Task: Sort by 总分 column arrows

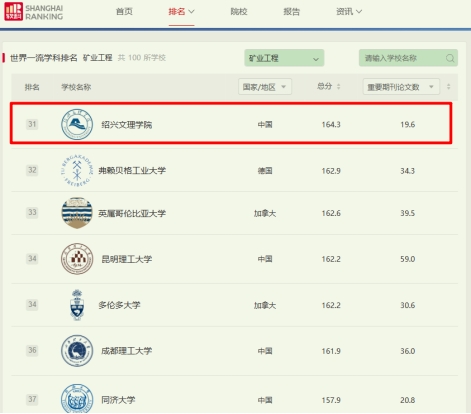Action: click(338, 87)
